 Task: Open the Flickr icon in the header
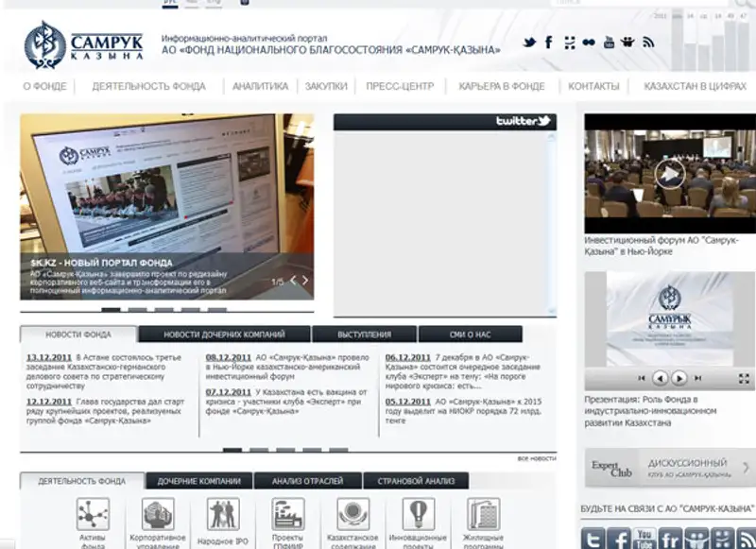590,43
